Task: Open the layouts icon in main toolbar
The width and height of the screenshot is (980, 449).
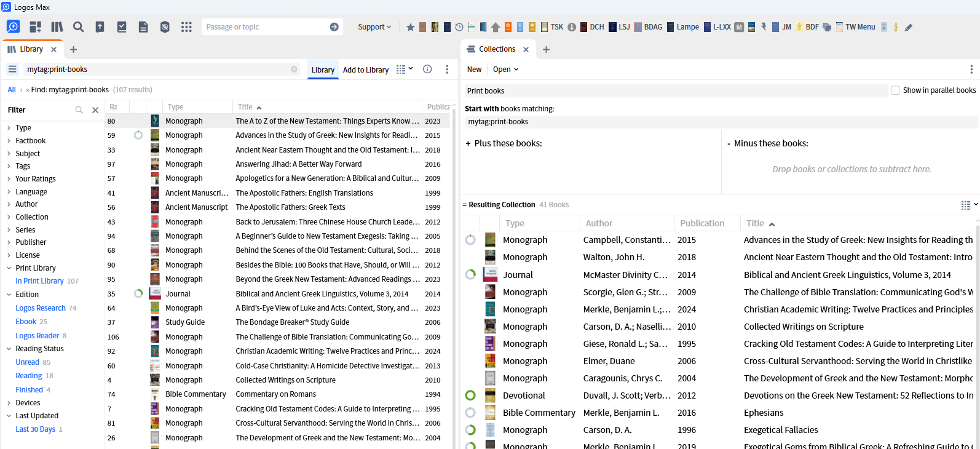Action: pyautogui.click(x=35, y=26)
